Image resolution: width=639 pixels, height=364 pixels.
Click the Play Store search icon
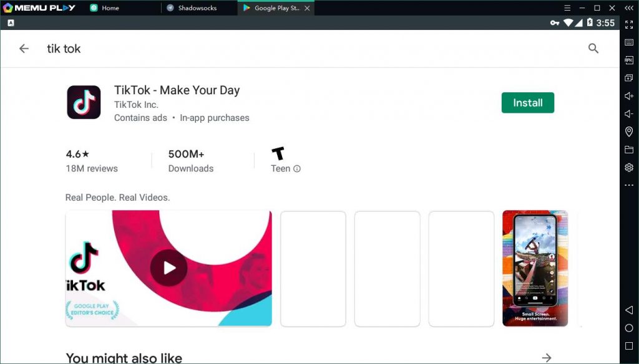click(x=593, y=48)
